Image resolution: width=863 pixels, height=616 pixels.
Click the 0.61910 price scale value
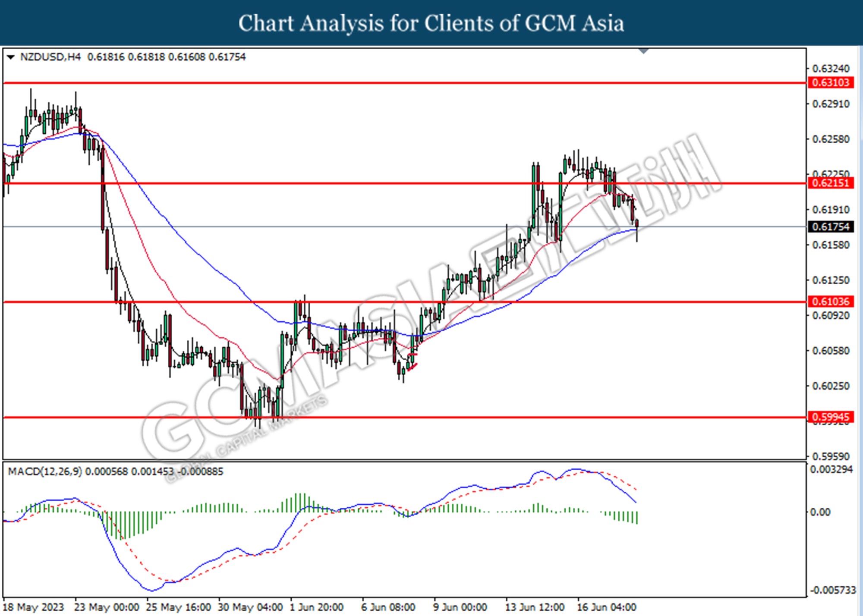(831, 210)
